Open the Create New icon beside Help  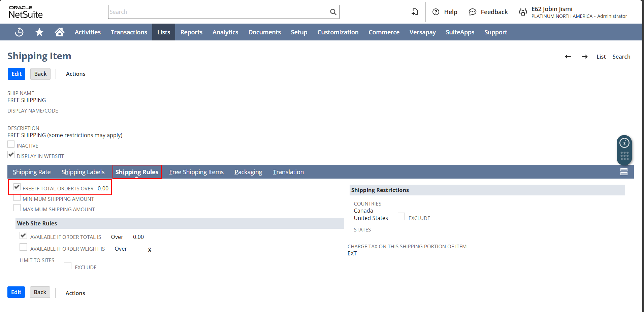[x=415, y=12]
